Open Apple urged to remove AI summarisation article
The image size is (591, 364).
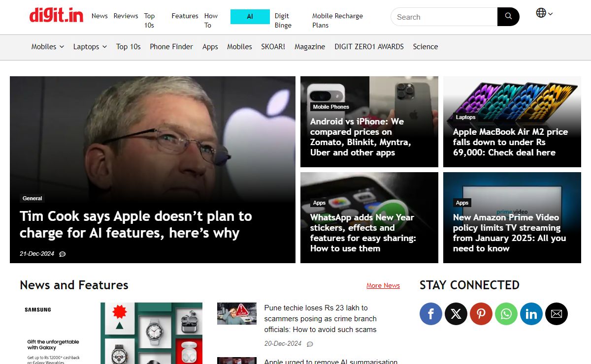331,362
